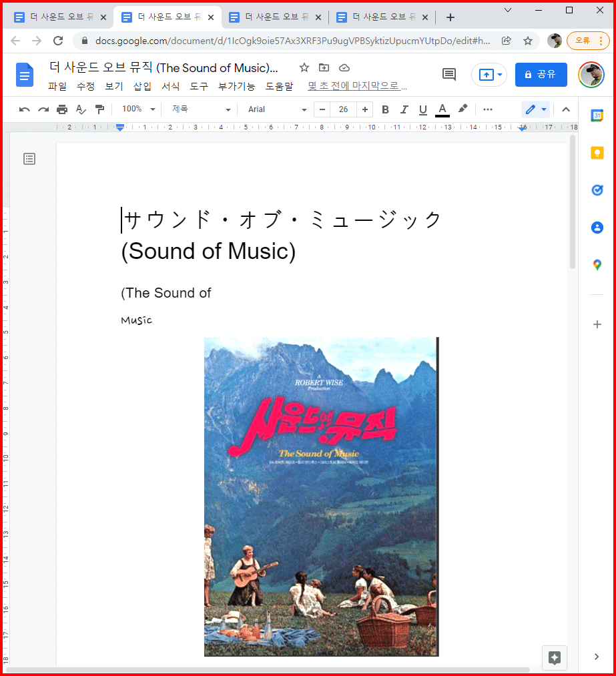Viewport: 616px width, 676px height.
Task: Open the editing mode pencil dropdown
Action: [x=536, y=109]
